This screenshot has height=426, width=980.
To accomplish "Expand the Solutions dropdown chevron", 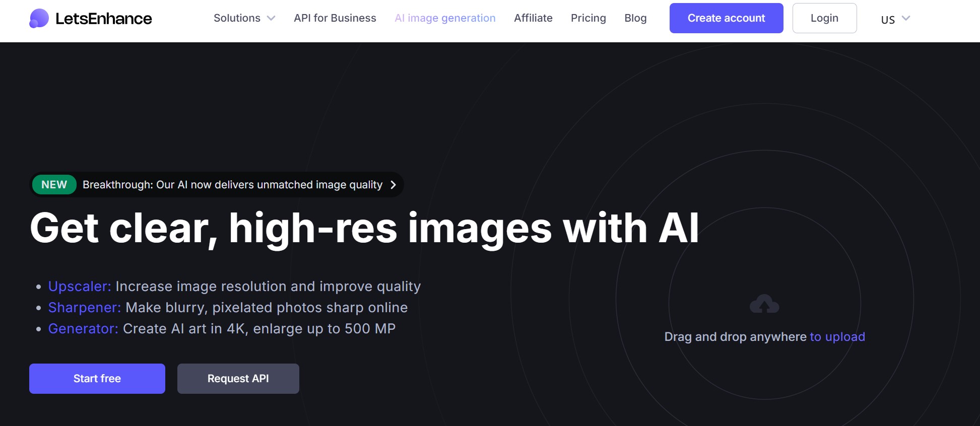I will pyautogui.click(x=271, y=18).
